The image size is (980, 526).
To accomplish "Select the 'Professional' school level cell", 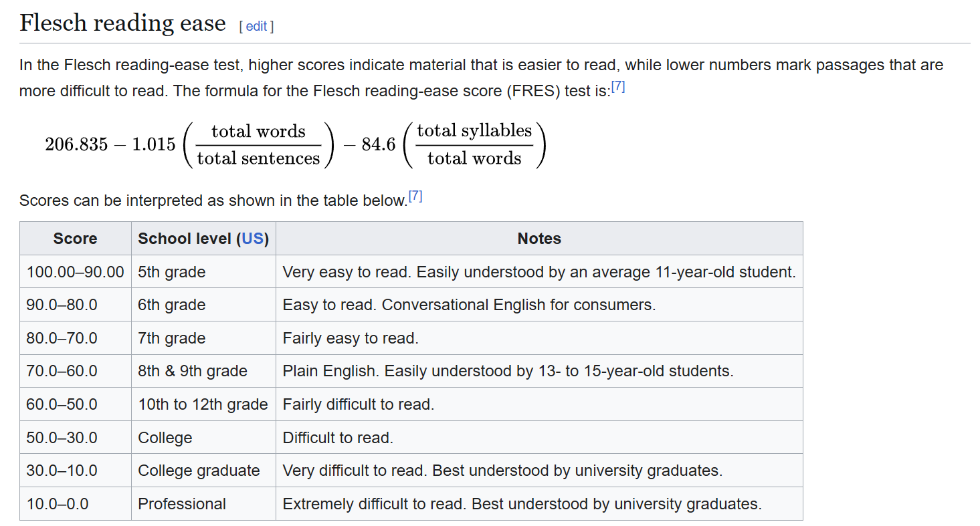I will pyautogui.click(x=182, y=504).
